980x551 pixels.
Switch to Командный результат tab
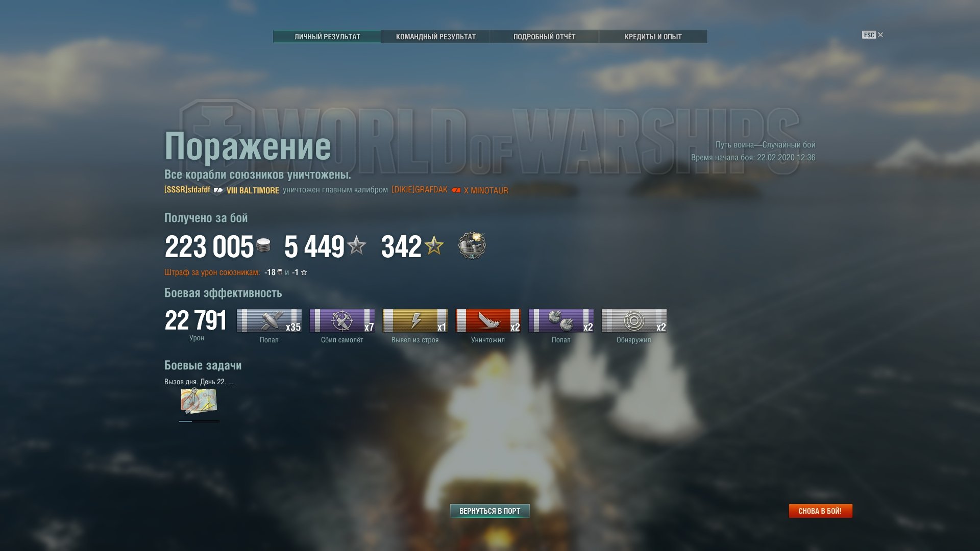point(436,37)
